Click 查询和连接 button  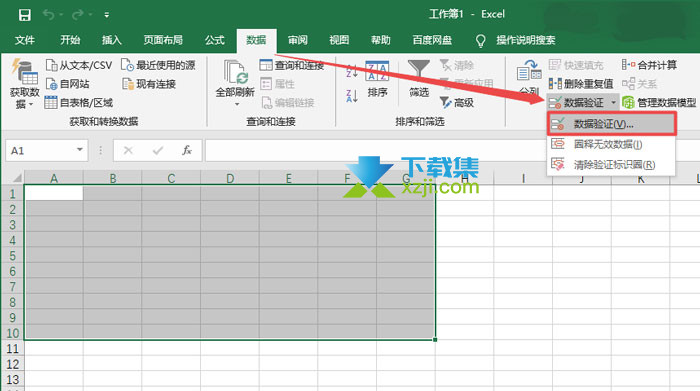(292, 65)
